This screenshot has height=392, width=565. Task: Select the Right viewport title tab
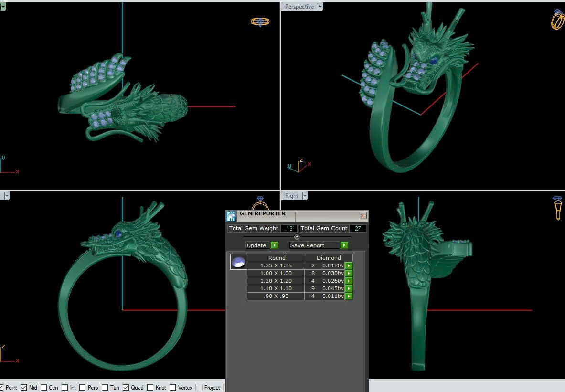(x=291, y=196)
